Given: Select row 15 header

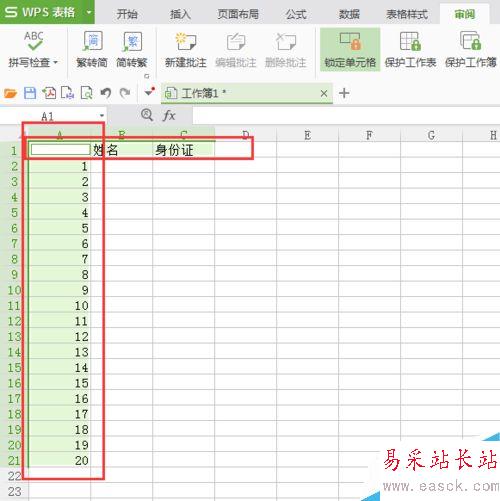Looking at the screenshot, I should [14, 367].
